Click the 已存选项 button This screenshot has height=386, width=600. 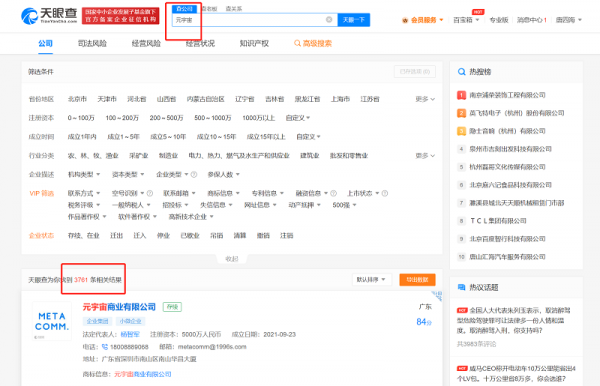[x=415, y=72]
